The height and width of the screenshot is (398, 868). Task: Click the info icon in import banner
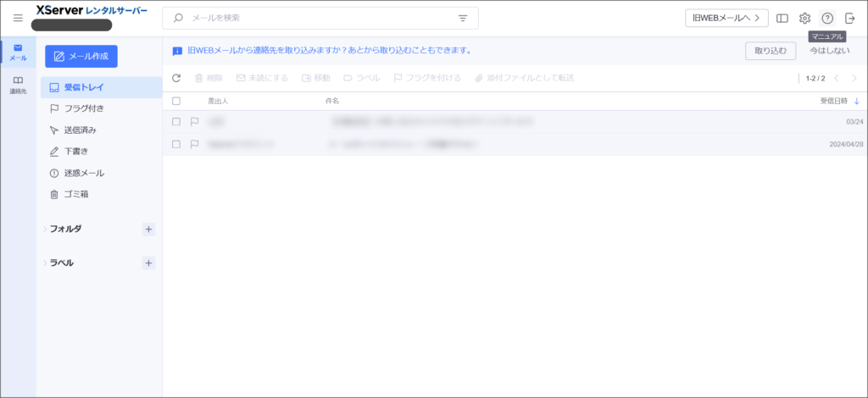[177, 51]
